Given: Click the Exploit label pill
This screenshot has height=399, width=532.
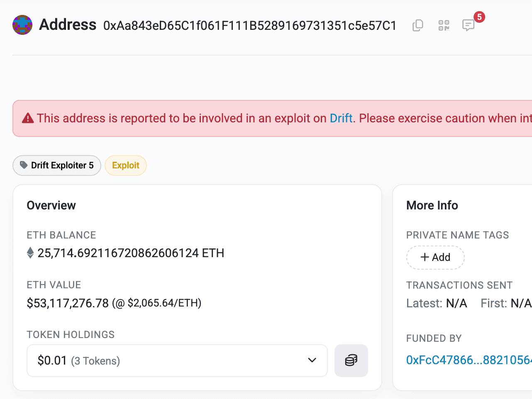Looking at the screenshot, I should tap(125, 165).
